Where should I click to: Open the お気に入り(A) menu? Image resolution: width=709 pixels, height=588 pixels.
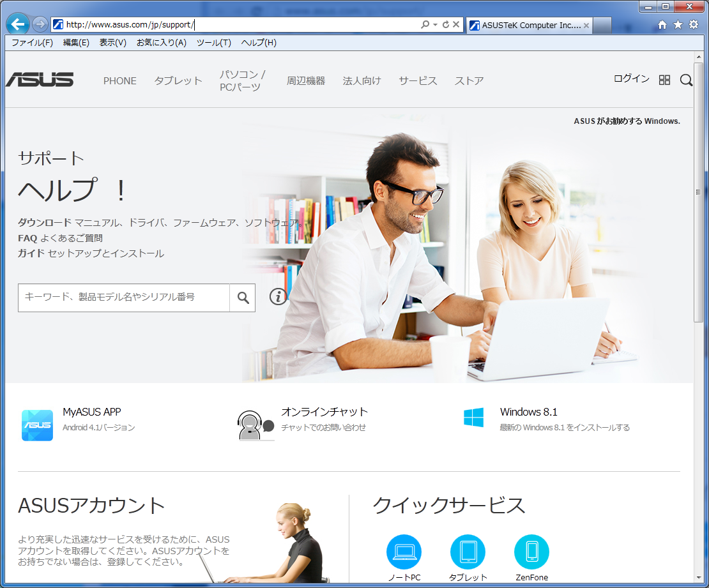coord(162,43)
